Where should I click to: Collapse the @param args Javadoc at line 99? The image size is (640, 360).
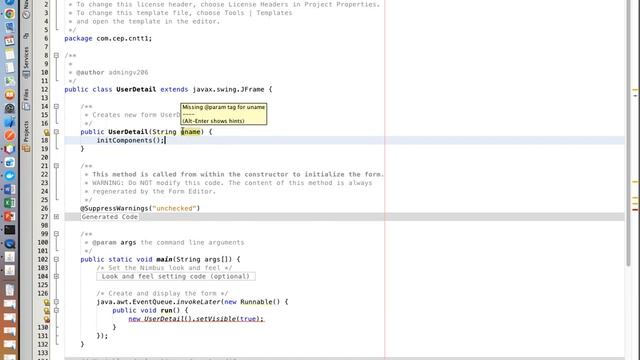coord(56,234)
